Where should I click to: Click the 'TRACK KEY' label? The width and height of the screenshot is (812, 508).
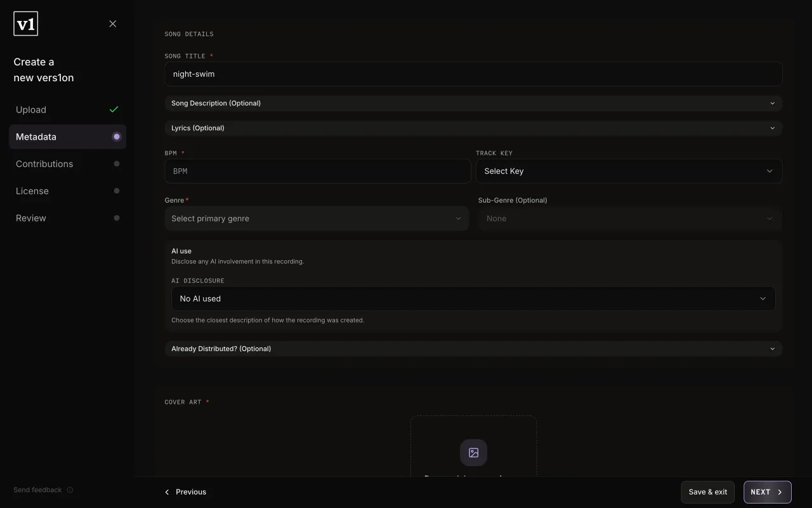pyautogui.click(x=494, y=153)
